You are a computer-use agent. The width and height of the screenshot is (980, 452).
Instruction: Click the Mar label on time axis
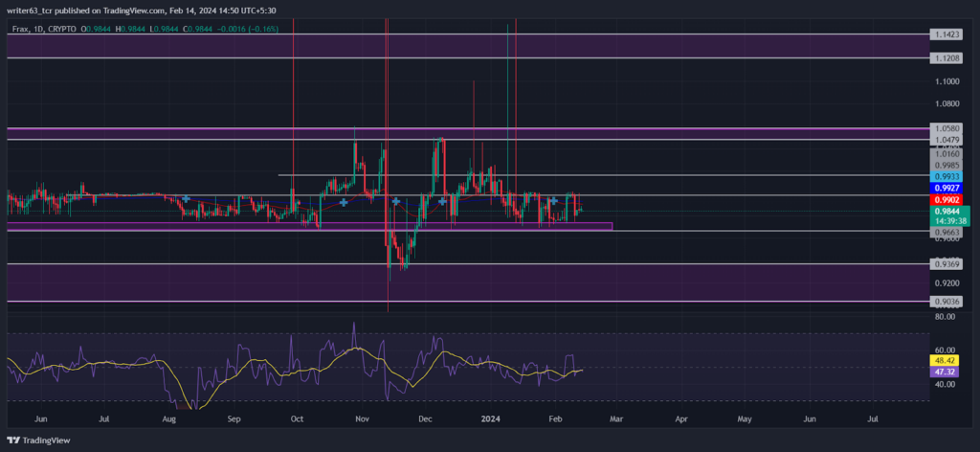pyautogui.click(x=617, y=418)
